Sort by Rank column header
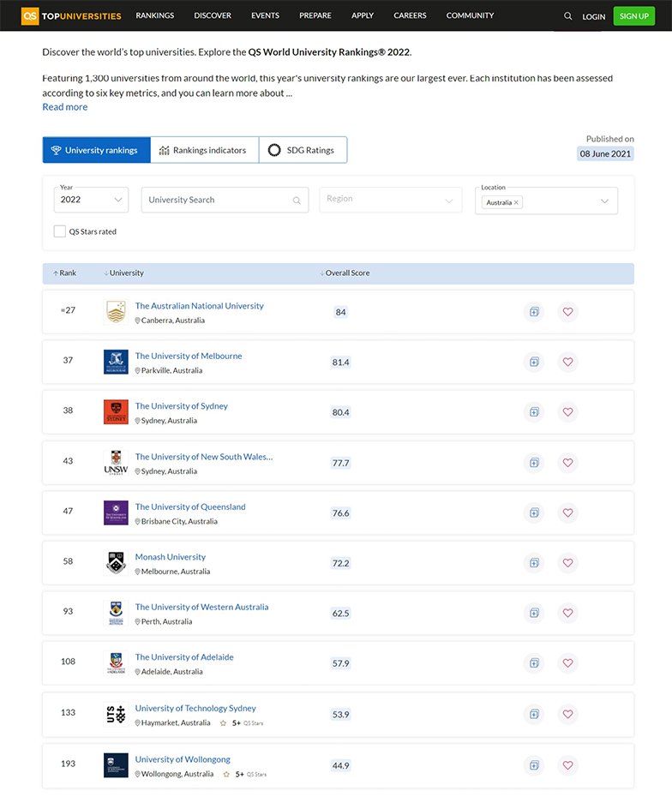 [64, 273]
